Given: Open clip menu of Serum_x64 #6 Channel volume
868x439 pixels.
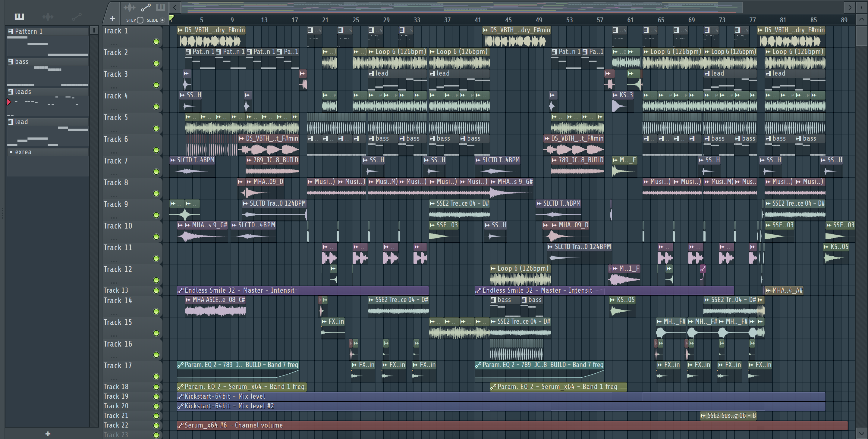Looking at the screenshot, I should [x=181, y=425].
